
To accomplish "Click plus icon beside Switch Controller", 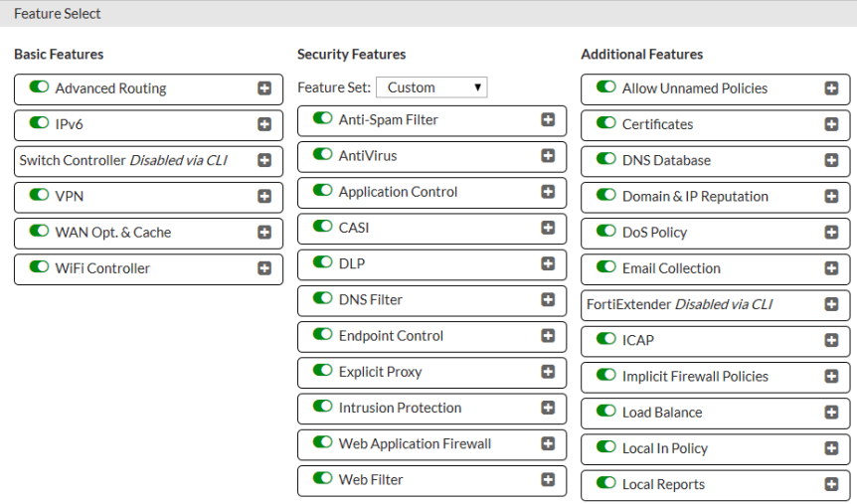I will 264,160.
